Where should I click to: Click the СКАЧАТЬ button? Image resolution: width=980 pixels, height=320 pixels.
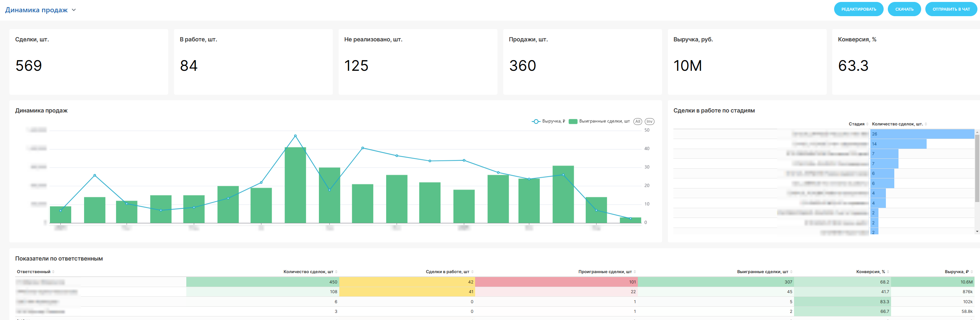[904, 9]
